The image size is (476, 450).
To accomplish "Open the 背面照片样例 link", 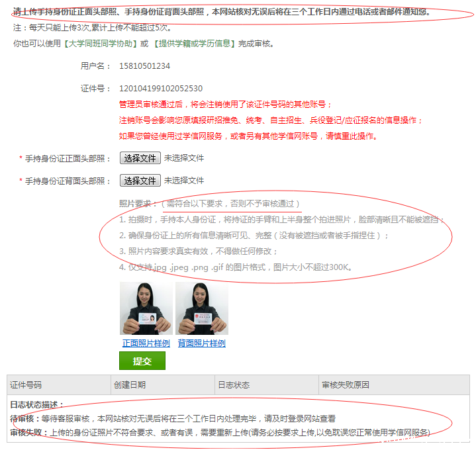I will click(201, 343).
